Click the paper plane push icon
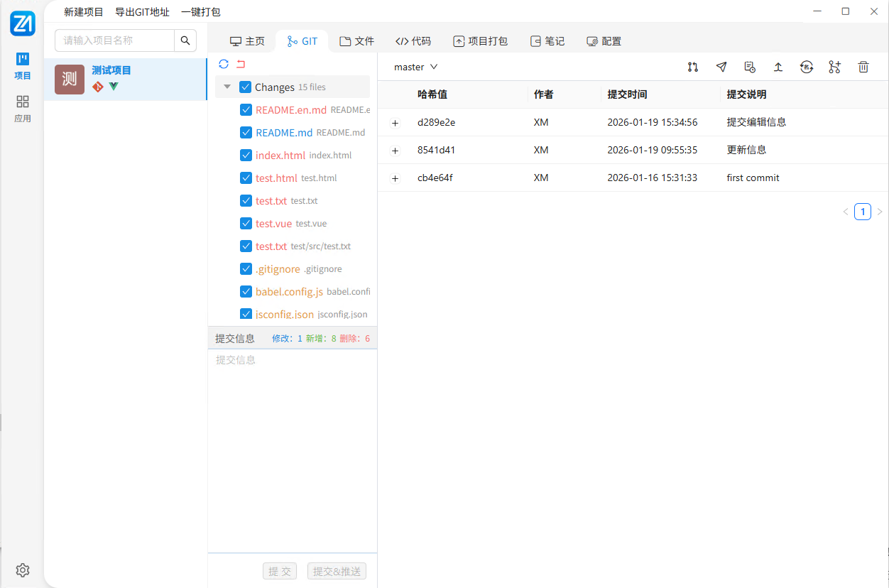Viewport: 889px width, 588px height. (721, 67)
